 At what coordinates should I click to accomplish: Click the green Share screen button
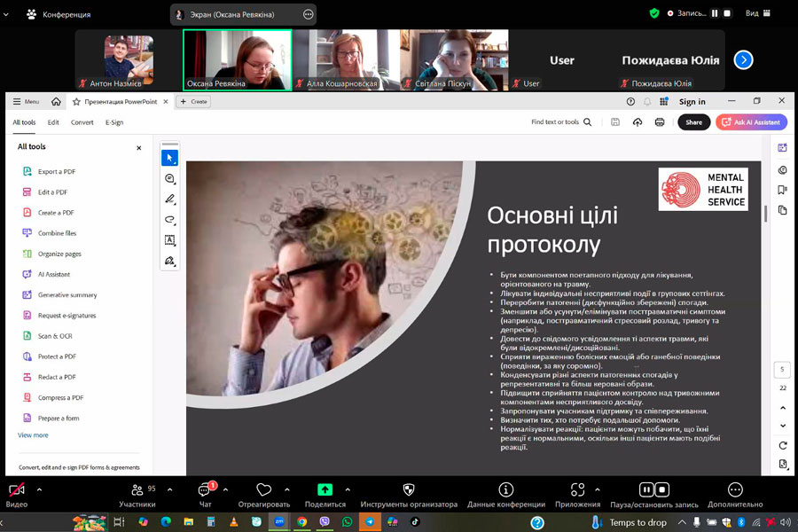click(325, 490)
